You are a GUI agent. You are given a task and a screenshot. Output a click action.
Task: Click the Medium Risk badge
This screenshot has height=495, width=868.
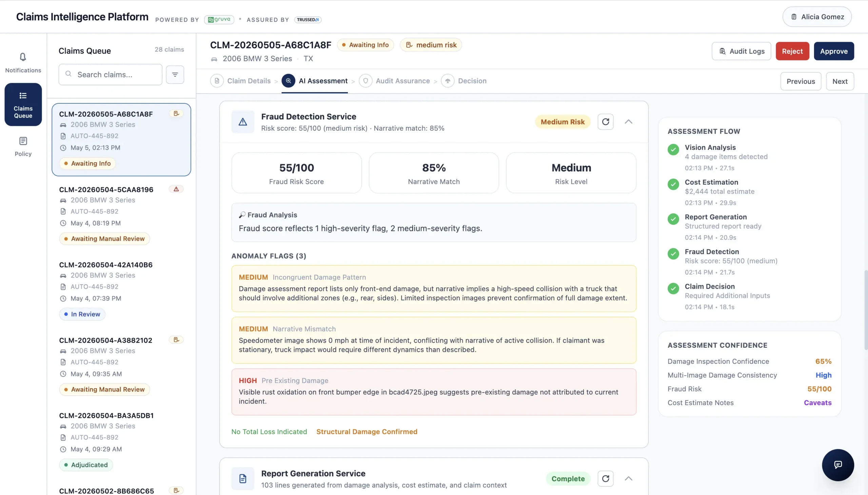[563, 122]
